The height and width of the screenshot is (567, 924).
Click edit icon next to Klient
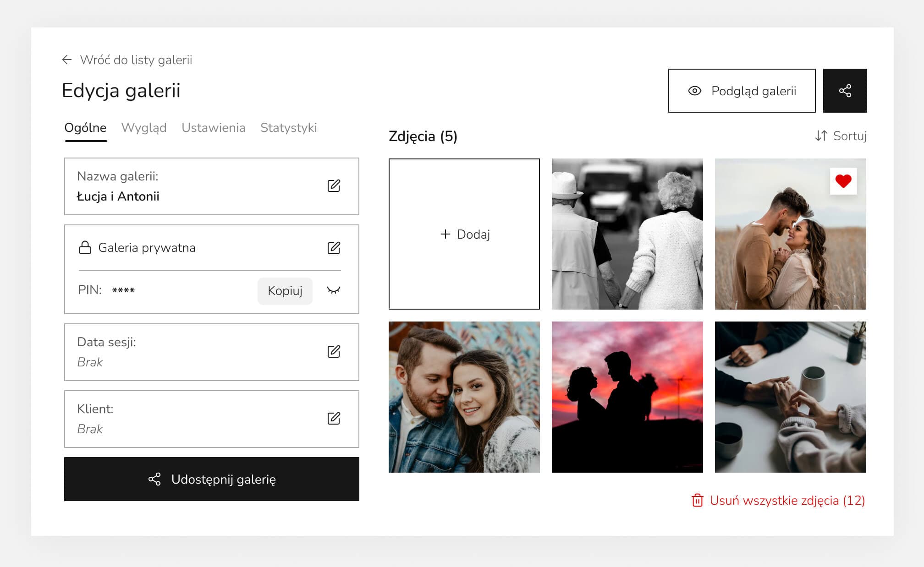(x=334, y=419)
